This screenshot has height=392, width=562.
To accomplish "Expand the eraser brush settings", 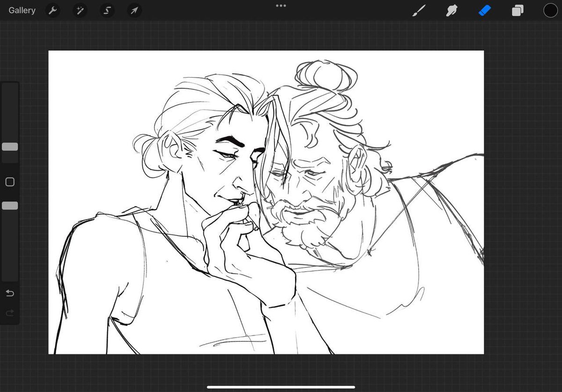I will pos(485,10).
